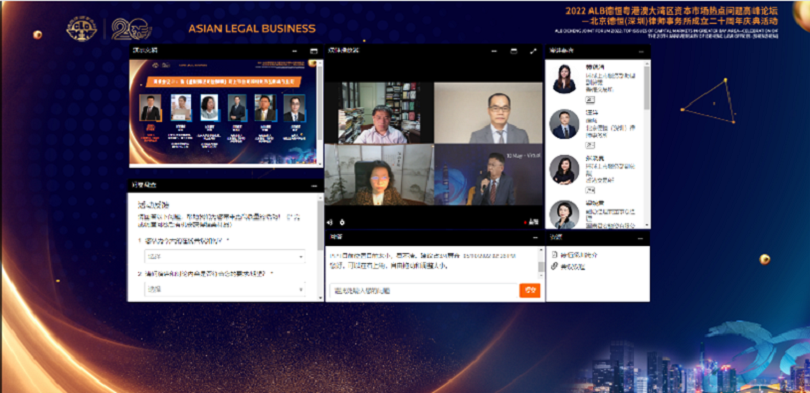
Task: Select video tile of man before bookshelf
Action: click(x=379, y=113)
